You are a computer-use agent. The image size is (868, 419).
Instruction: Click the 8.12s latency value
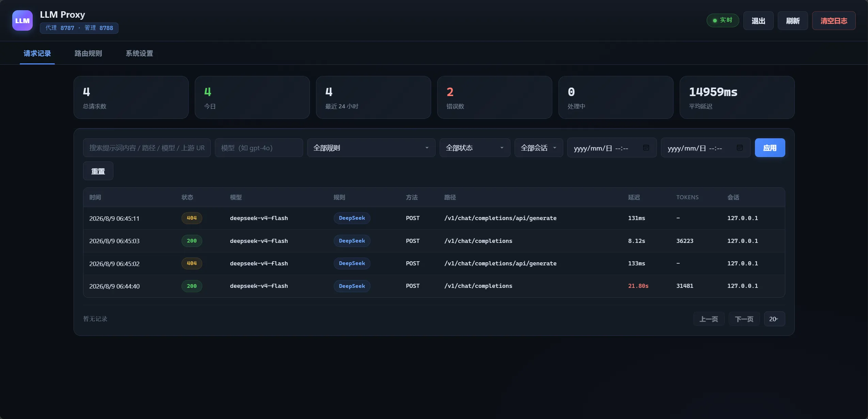[x=636, y=241]
